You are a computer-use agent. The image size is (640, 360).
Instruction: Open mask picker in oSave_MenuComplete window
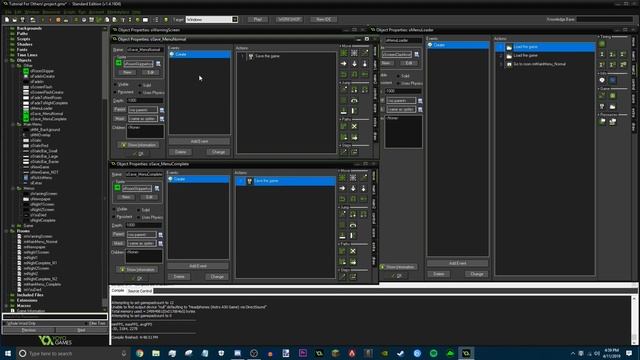click(x=161, y=244)
